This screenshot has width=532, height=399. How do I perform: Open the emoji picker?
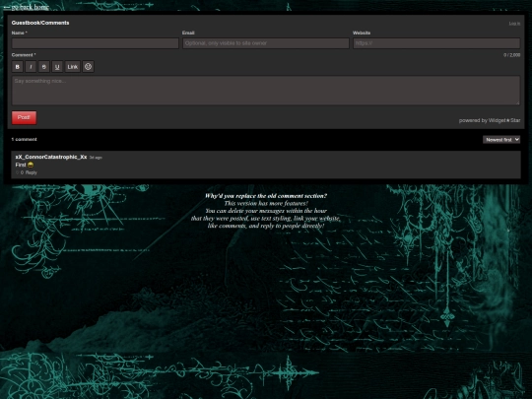point(88,67)
